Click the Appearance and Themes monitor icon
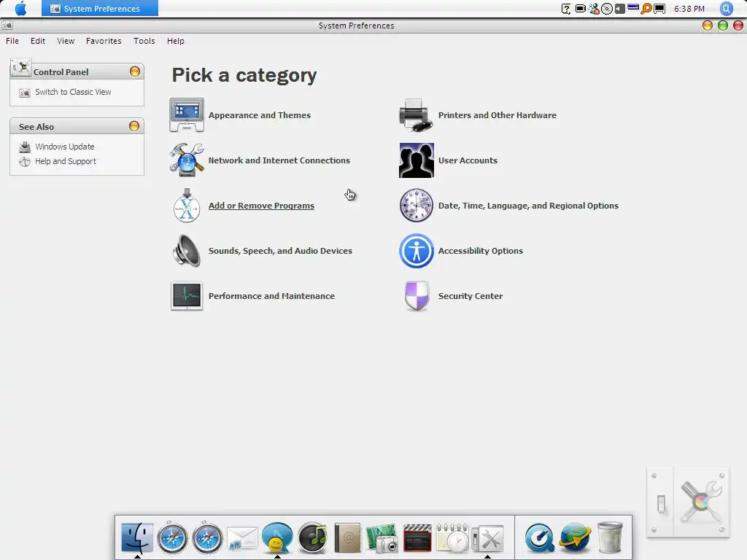The height and width of the screenshot is (560, 747). tap(187, 114)
